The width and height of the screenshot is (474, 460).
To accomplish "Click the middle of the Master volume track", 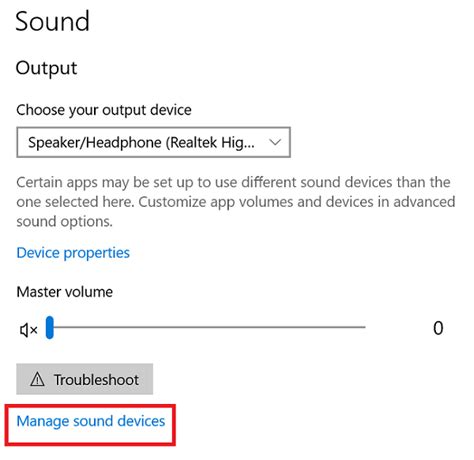I will [206, 327].
